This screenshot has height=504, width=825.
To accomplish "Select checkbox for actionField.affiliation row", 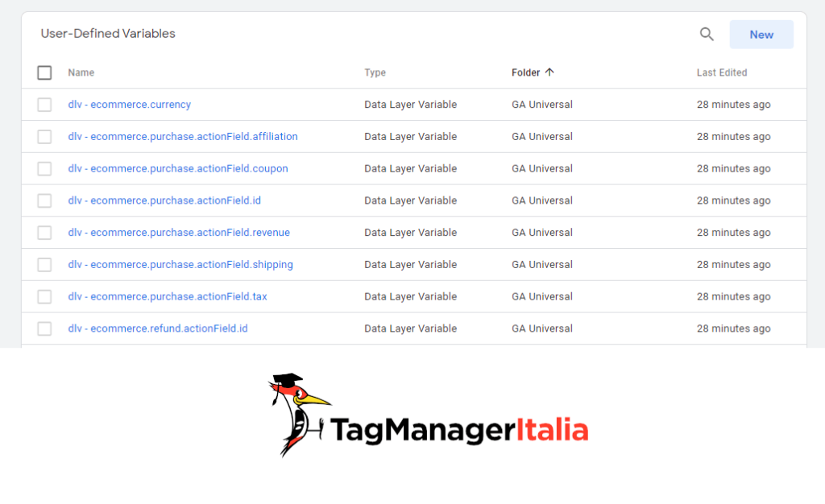I will 45,137.
